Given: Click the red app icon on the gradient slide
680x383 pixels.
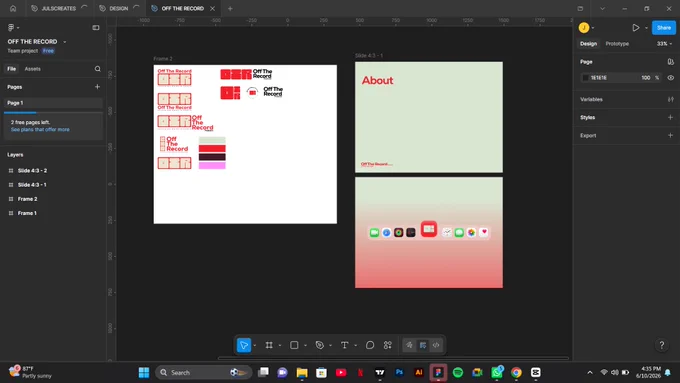Looking at the screenshot, I should tap(429, 229).
